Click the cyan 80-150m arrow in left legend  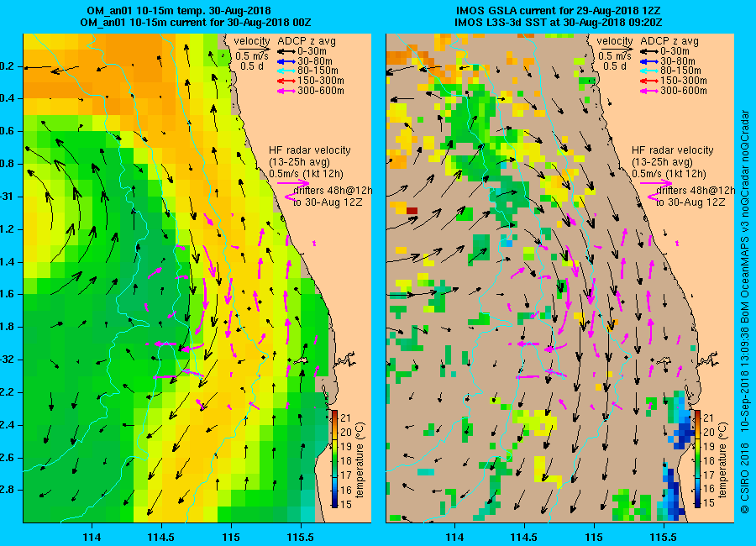point(286,71)
